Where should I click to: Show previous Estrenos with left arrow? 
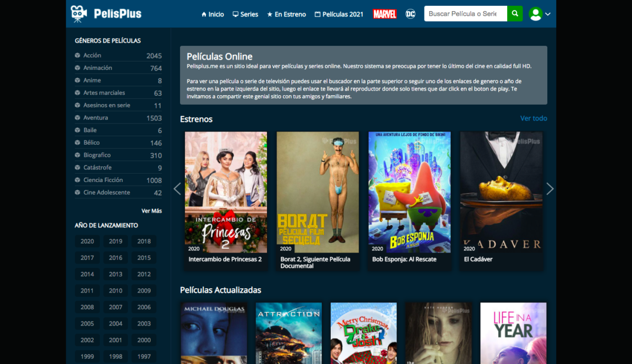177,189
